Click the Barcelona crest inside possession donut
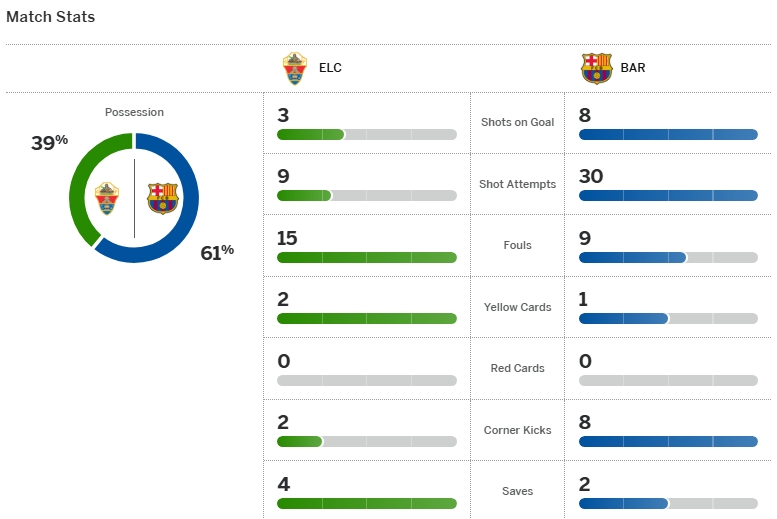777x519 pixels. coord(162,198)
